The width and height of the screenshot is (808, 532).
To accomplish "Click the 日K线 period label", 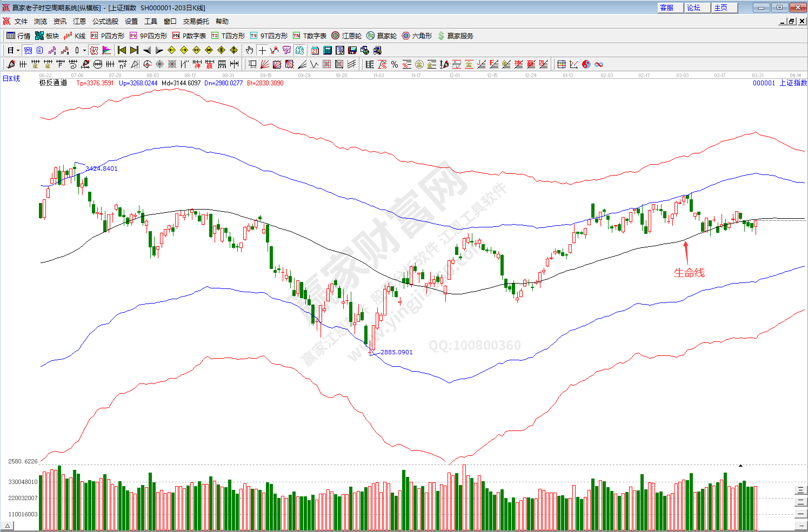I will pyautogui.click(x=11, y=79).
